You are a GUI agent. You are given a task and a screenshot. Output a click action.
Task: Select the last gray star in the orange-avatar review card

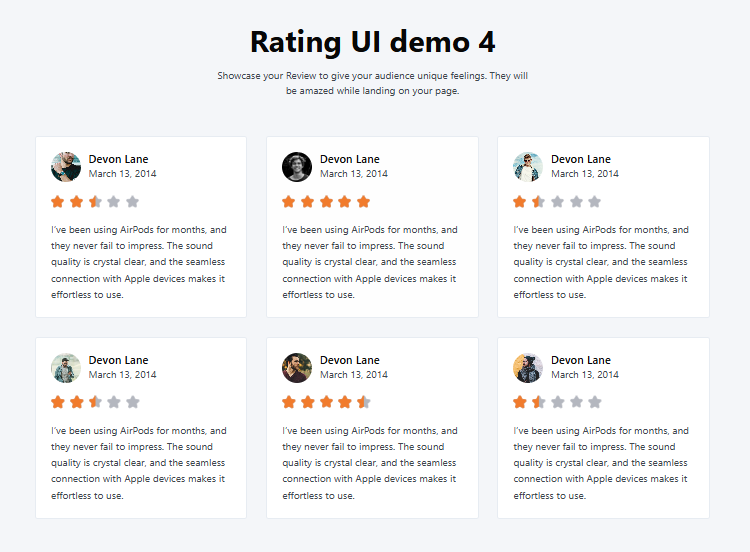coord(595,402)
